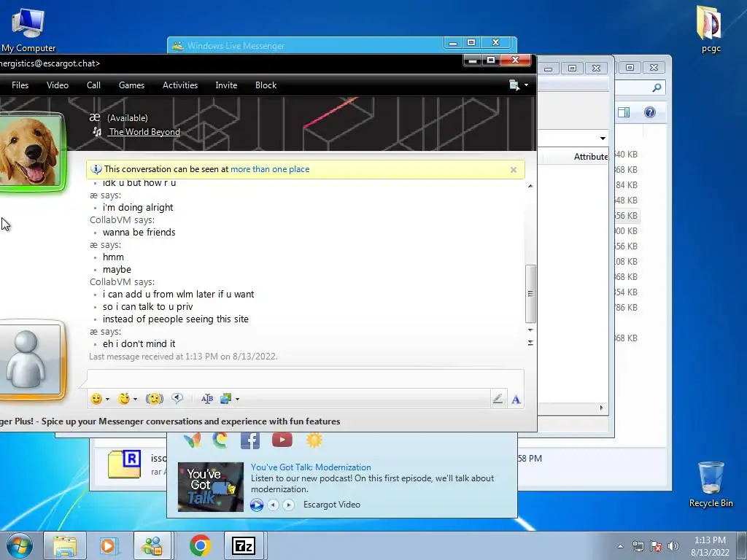Image resolution: width=747 pixels, height=560 pixels.
Task: Open the Video menu
Action: tap(58, 85)
